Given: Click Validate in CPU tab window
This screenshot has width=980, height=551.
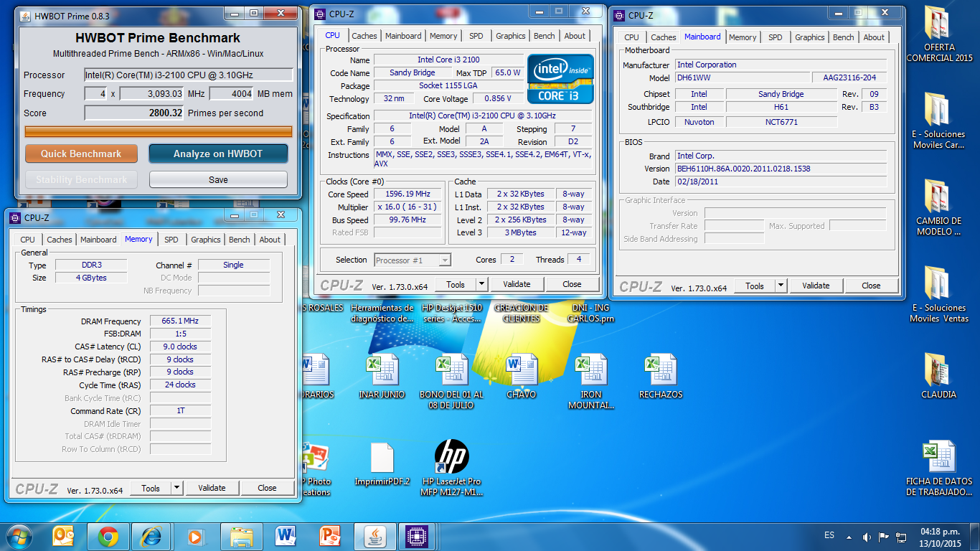Looking at the screenshot, I should click(x=517, y=284).
